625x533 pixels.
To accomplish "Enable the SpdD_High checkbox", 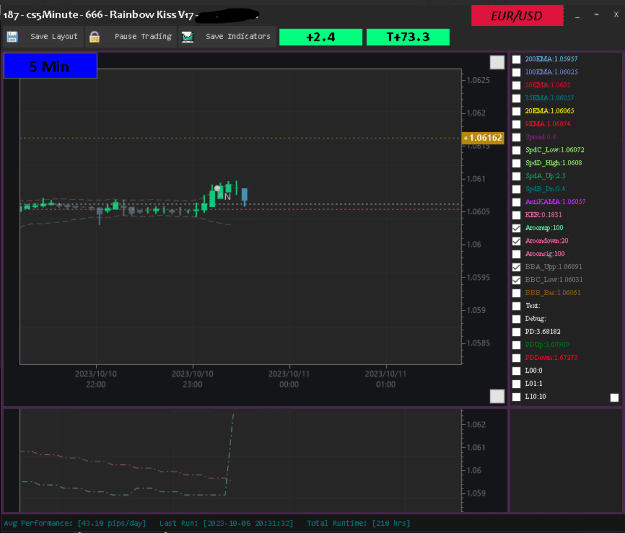I will pos(516,163).
